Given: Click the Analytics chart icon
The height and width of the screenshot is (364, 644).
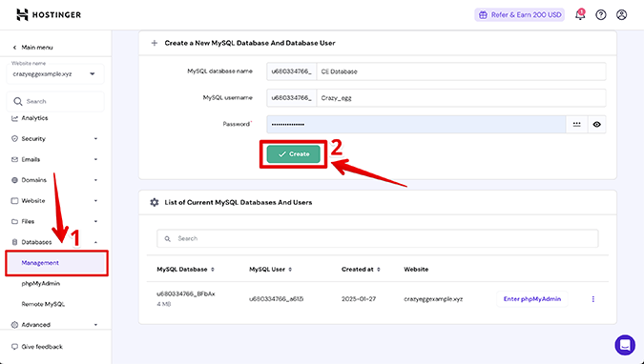Looking at the screenshot, I should 14,118.
